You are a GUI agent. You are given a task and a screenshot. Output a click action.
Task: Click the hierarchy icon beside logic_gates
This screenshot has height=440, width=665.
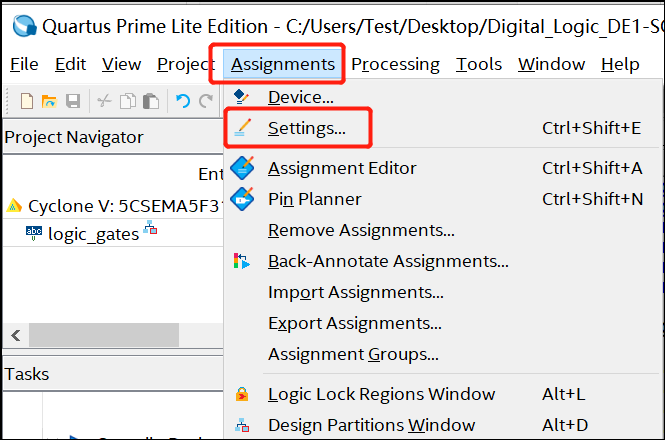(x=150, y=227)
